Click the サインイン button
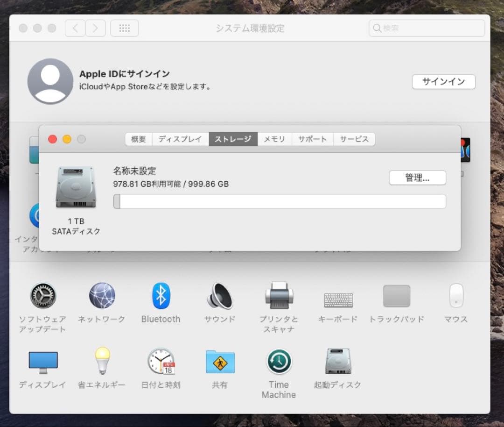This screenshot has width=504, height=427. (x=443, y=82)
